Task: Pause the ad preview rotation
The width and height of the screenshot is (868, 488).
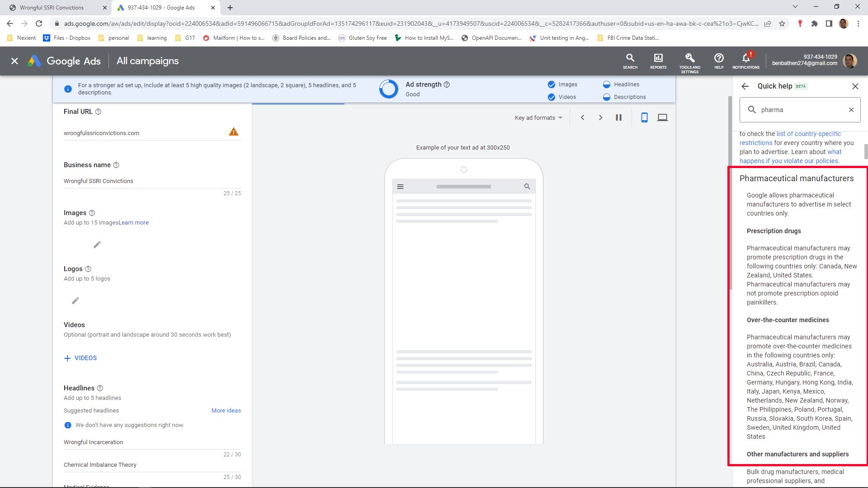Action: click(x=618, y=117)
